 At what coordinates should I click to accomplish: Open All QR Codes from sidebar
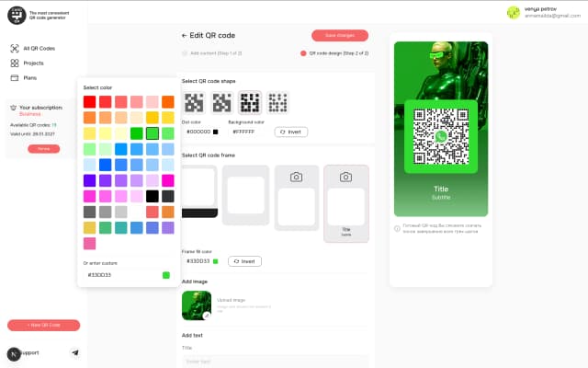coord(34,48)
